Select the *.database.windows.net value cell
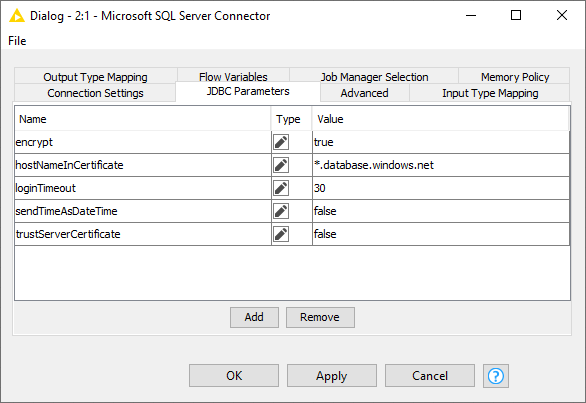The image size is (586, 403). click(x=441, y=165)
